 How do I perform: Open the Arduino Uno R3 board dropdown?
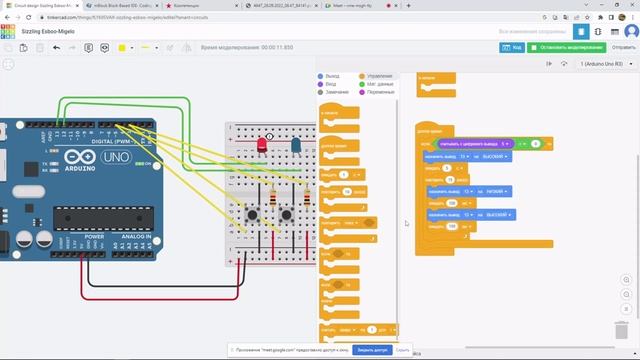[x=607, y=64]
